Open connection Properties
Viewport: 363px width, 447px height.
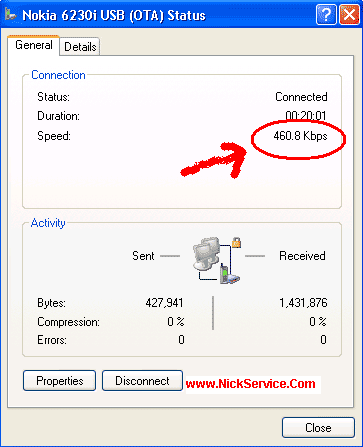[x=60, y=381]
